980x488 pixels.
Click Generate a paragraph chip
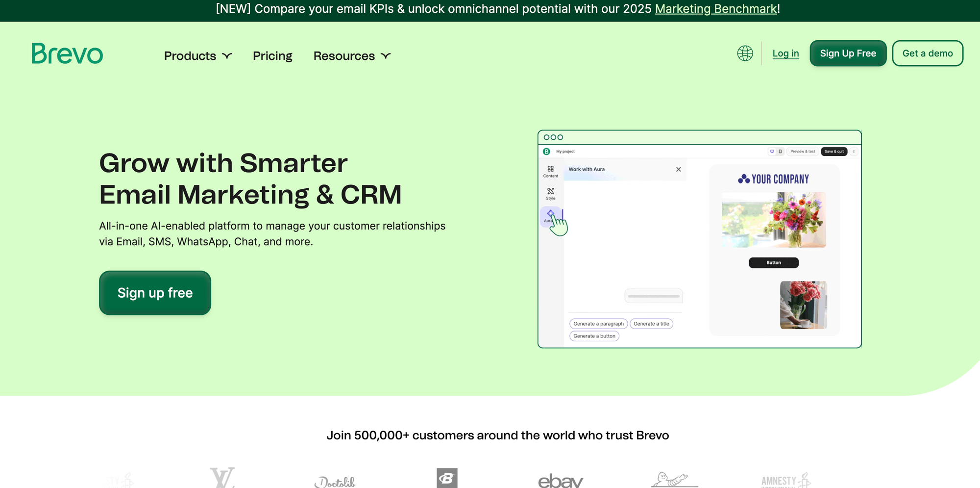tap(598, 324)
